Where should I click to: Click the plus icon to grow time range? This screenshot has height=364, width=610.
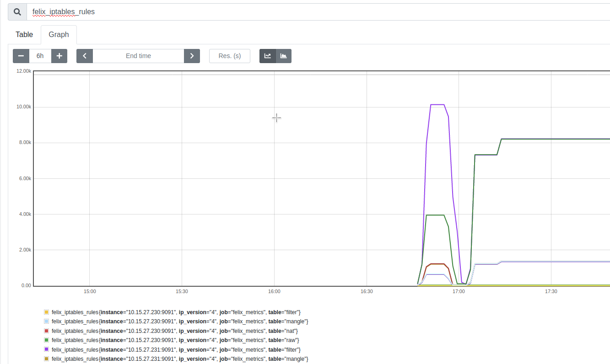point(59,56)
